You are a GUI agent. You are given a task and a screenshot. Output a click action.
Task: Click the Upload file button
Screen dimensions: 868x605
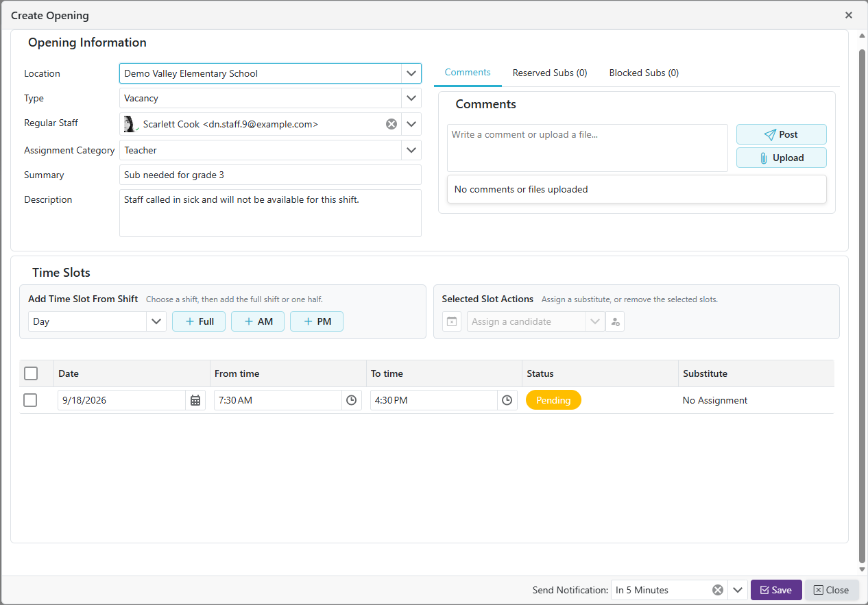coord(782,158)
